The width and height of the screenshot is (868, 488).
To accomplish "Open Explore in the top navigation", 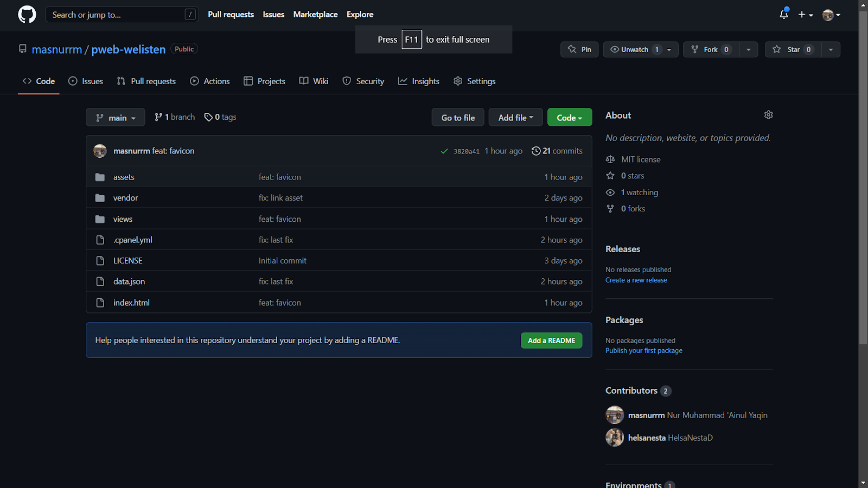I will coord(360,15).
